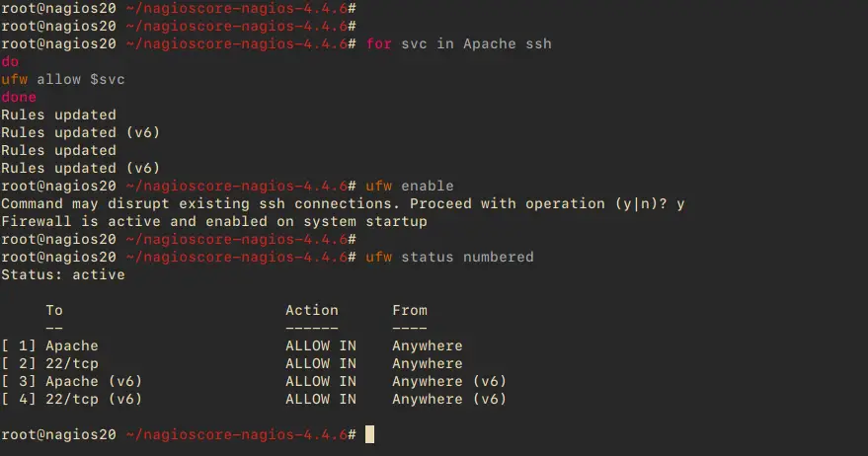
Task: Click the pink 'done' keyword
Action: [x=19, y=97]
